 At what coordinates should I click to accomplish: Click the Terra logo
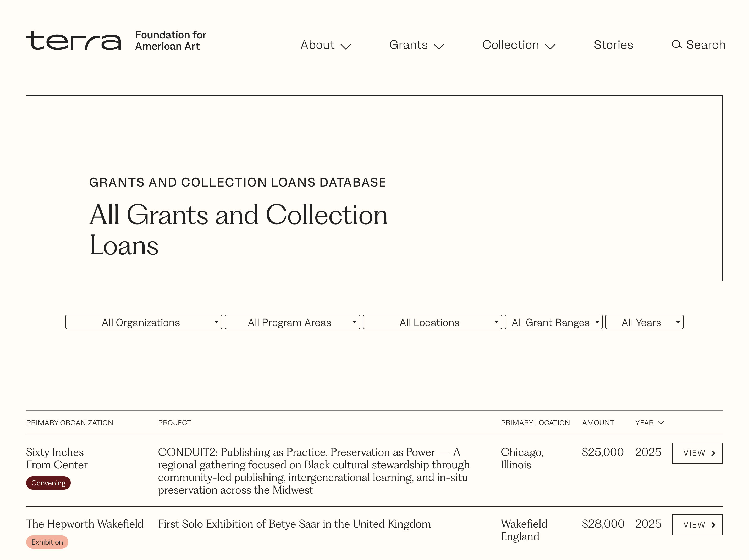point(74,41)
